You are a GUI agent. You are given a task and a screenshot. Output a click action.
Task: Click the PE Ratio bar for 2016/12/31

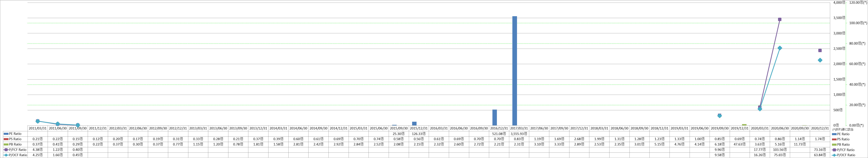[x=495, y=117]
